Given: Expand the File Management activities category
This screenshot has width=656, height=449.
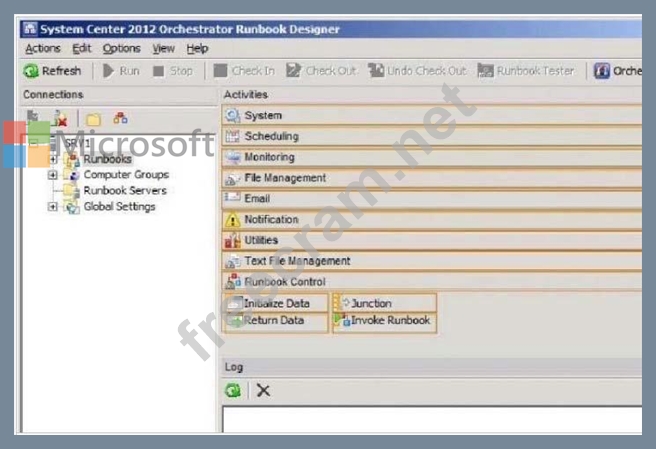Looking at the screenshot, I should click(431, 178).
